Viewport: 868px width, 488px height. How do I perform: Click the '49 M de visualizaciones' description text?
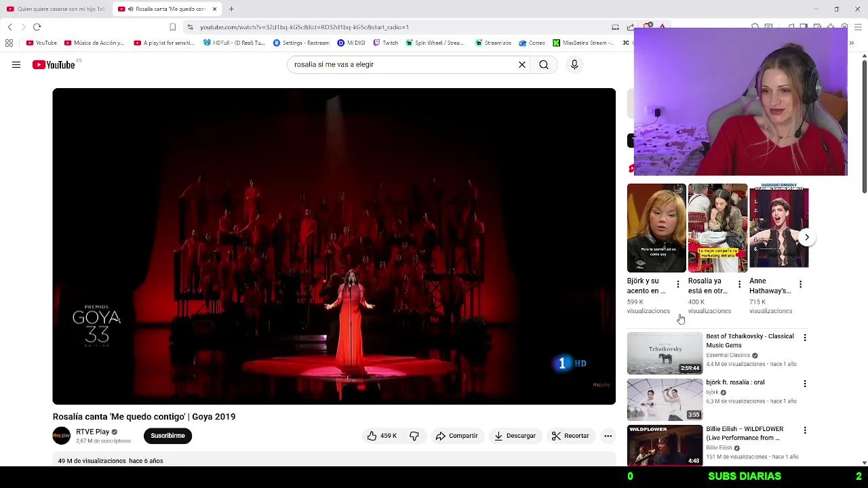92,461
